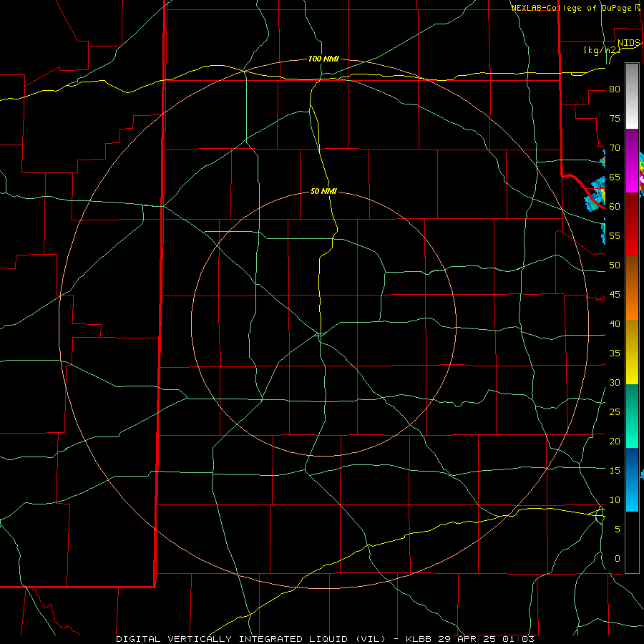Image resolution: width=644 pixels, height=644 pixels.
Task: Click the 45 value on the VIL scale
Action: (x=615, y=295)
